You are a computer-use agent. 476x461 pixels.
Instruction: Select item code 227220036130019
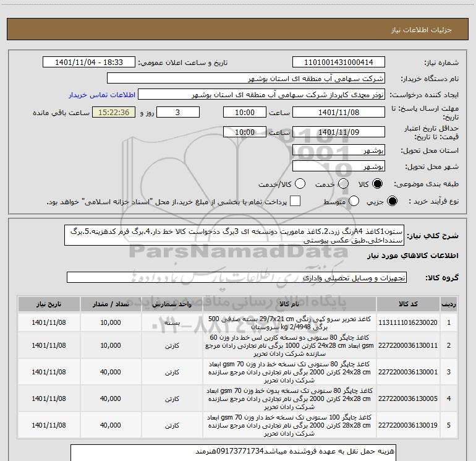coord(408,425)
